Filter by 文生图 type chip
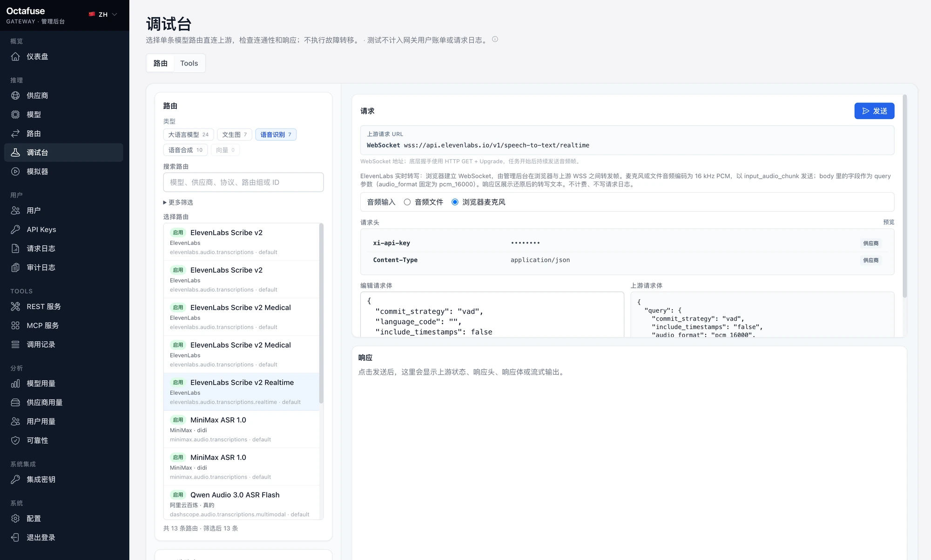 coord(235,135)
